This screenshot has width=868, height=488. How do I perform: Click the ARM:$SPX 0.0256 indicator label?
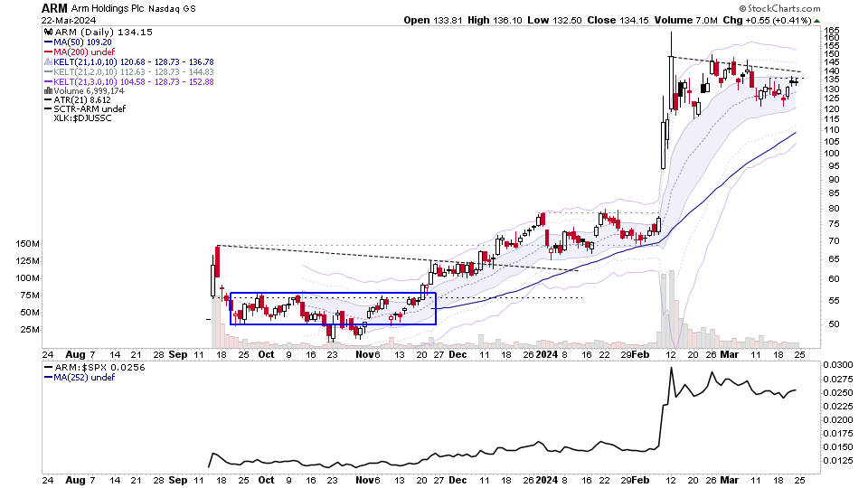[99, 368]
